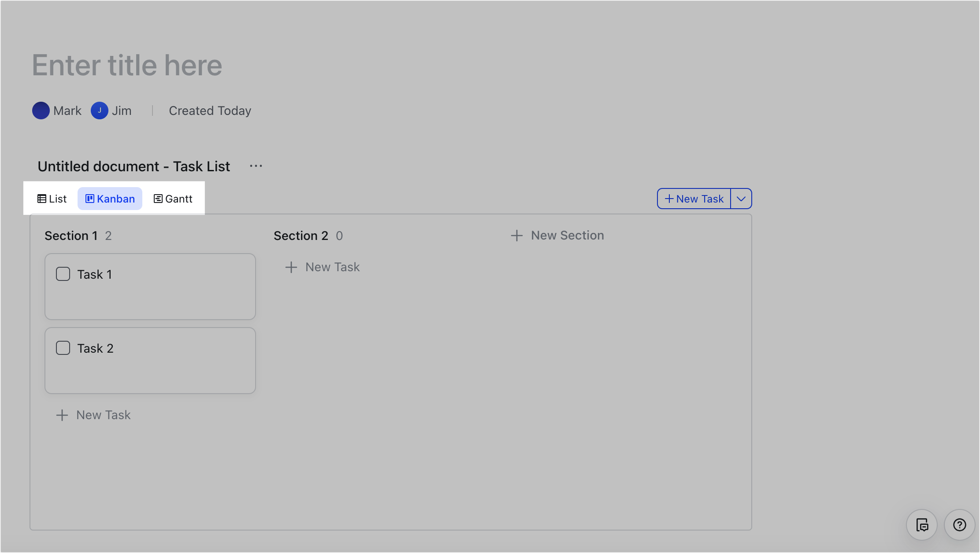Check the Task 1 checkbox

tap(63, 273)
